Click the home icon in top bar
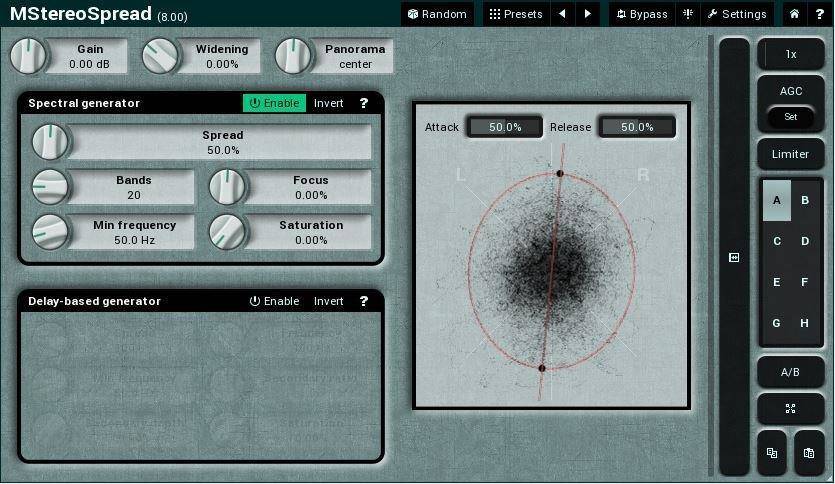This screenshot has height=484, width=835. [794, 14]
